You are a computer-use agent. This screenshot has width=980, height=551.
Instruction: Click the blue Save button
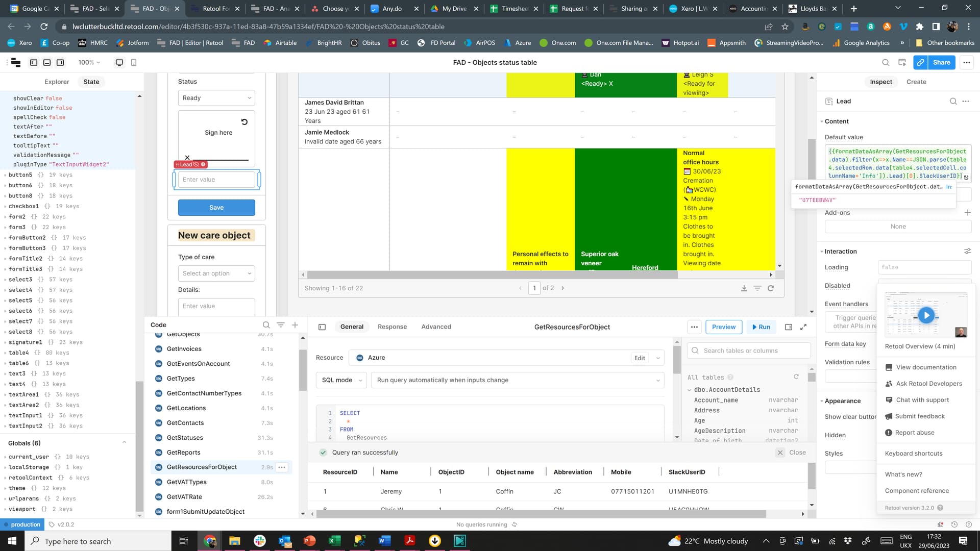(x=216, y=208)
